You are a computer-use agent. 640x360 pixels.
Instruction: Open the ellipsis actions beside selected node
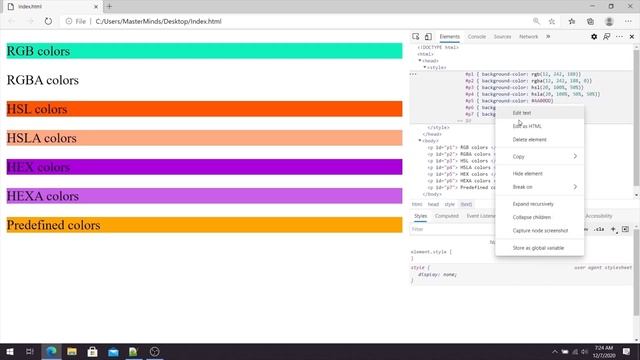(x=413, y=74)
